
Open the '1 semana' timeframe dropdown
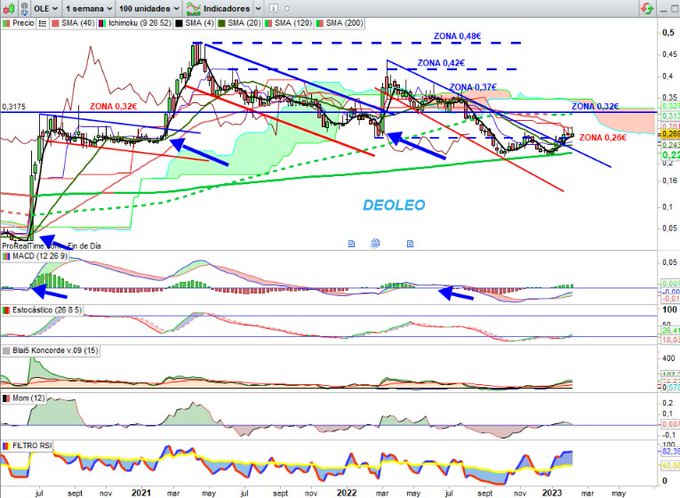click(x=88, y=8)
